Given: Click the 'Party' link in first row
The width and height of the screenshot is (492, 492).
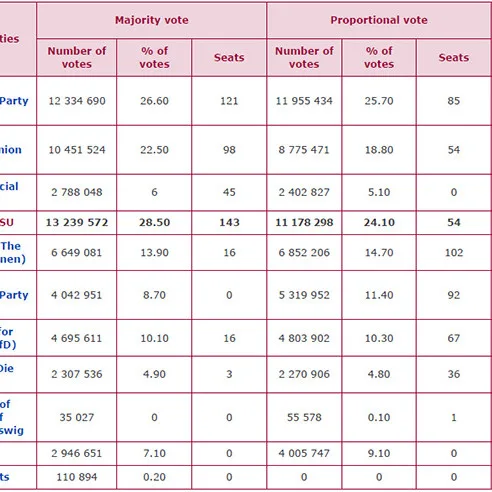Looking at the screenshot, I should point(14,101).
